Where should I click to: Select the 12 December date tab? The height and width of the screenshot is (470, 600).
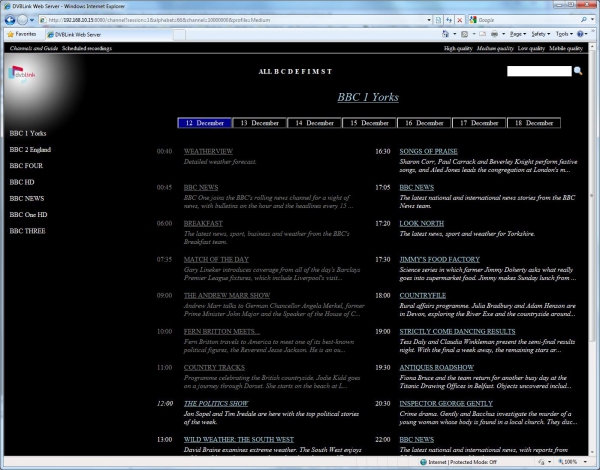tap(204, 123)
